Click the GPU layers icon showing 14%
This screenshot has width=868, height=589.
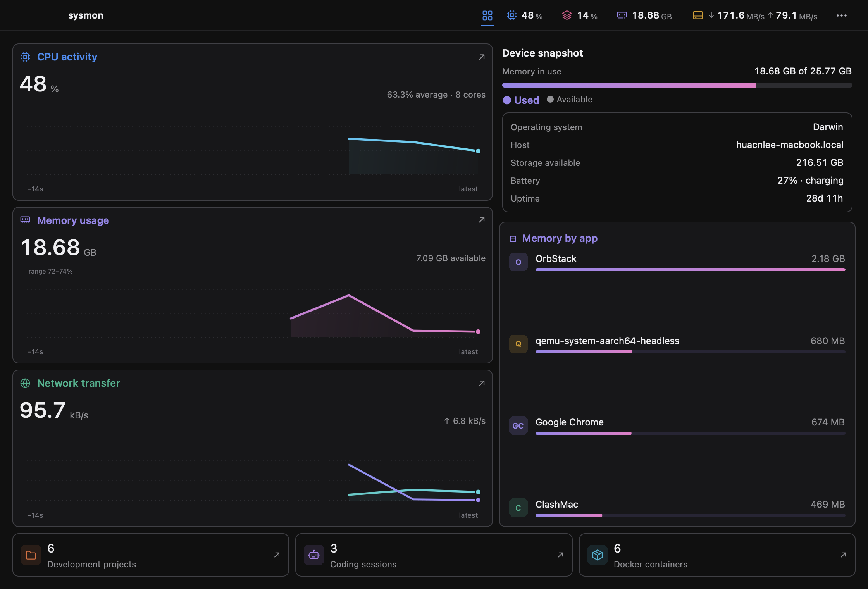tap(567, 15)
